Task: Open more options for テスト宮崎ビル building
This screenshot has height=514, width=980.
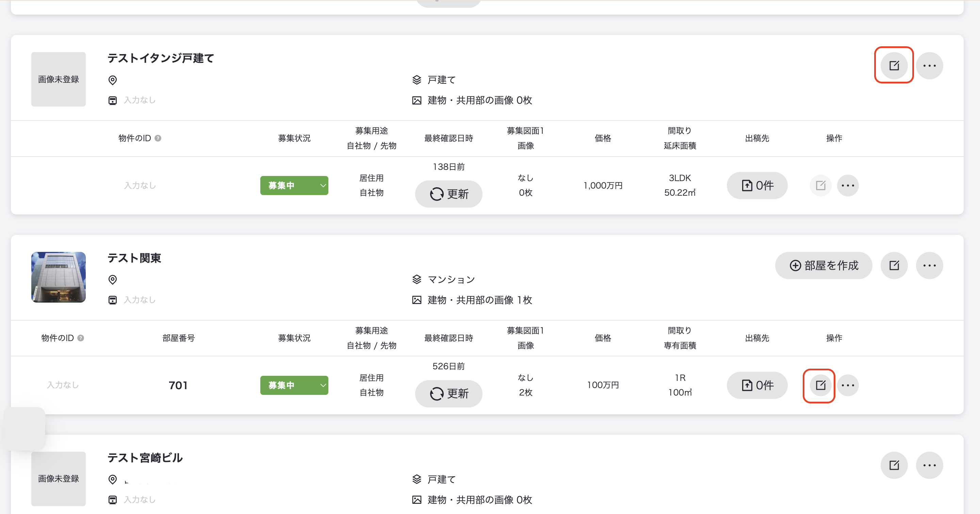Action: click(929, 465)
